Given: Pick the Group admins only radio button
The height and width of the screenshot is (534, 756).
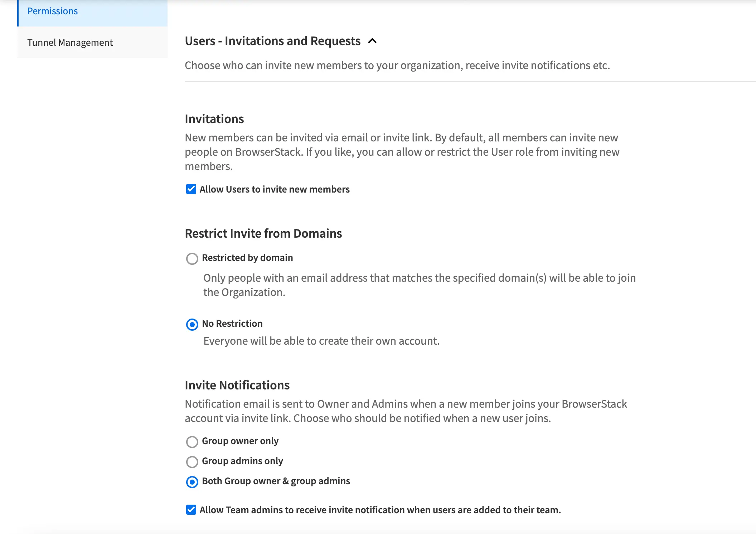Looking at the screenshot, I should (x=192, y=462).
